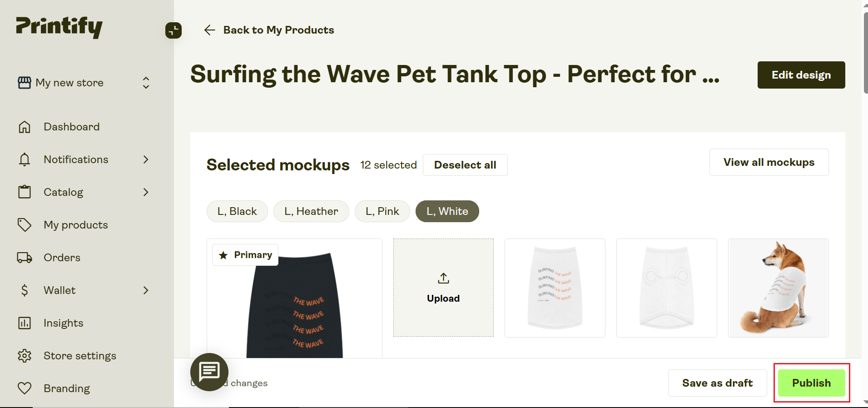Click the Insights chart icon

(x=25, y=323)
